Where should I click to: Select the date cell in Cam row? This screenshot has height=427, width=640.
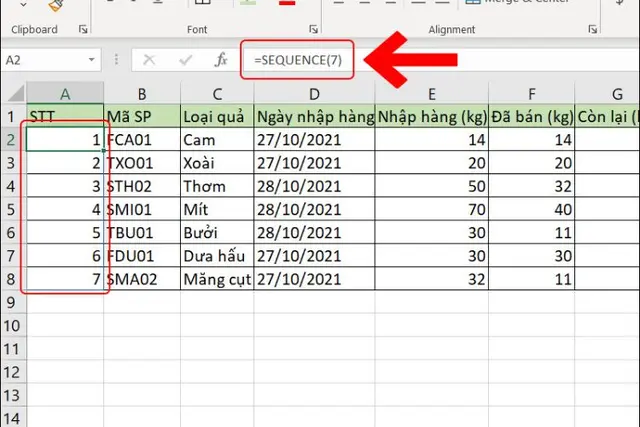tap(314, 140)
